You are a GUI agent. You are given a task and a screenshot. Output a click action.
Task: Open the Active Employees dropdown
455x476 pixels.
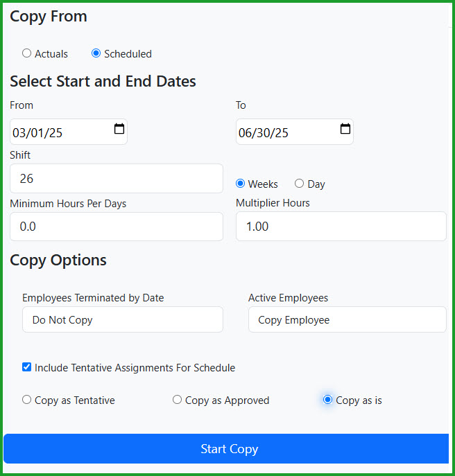pos(347,319)
